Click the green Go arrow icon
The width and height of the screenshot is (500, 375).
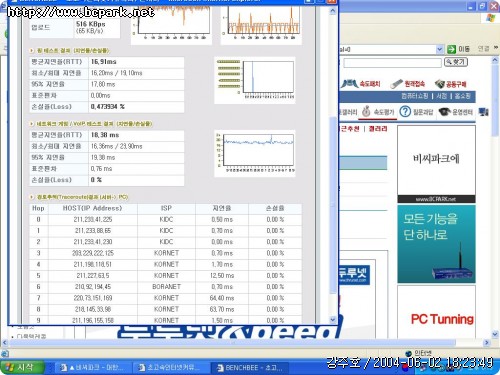click(451, 49)
